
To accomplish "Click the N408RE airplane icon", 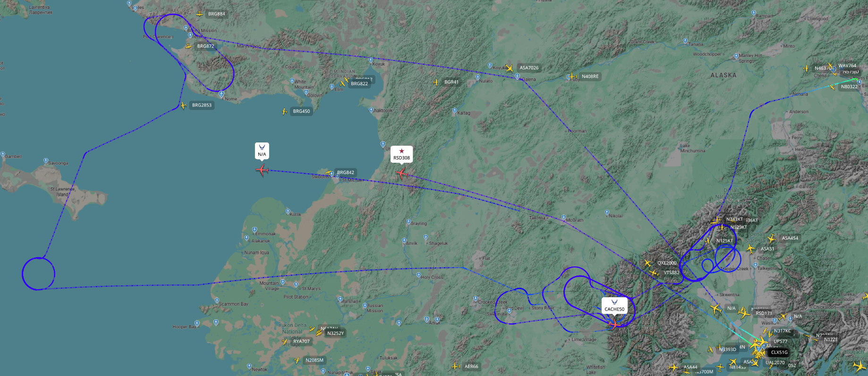I will click(572, 76).
